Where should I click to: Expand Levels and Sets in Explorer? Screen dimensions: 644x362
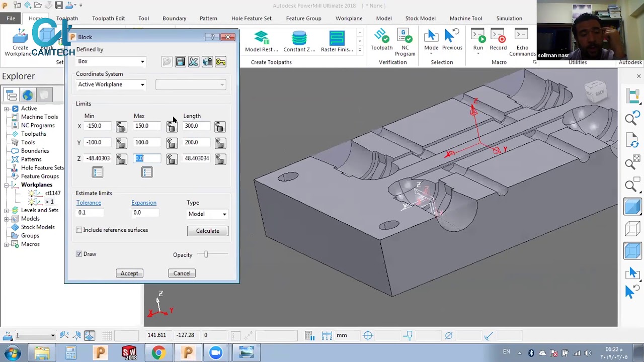[6, 211]
